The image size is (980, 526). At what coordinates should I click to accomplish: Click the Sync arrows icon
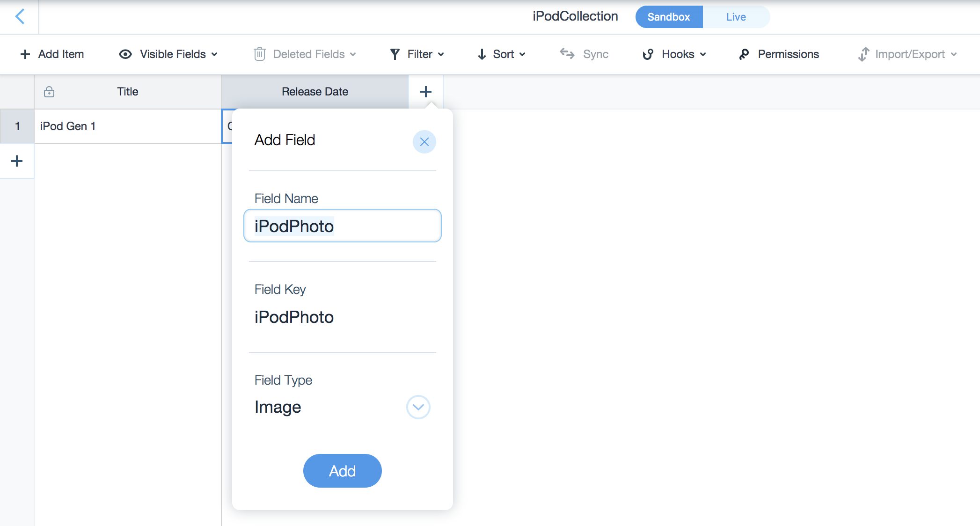click(x=567, y=54)
